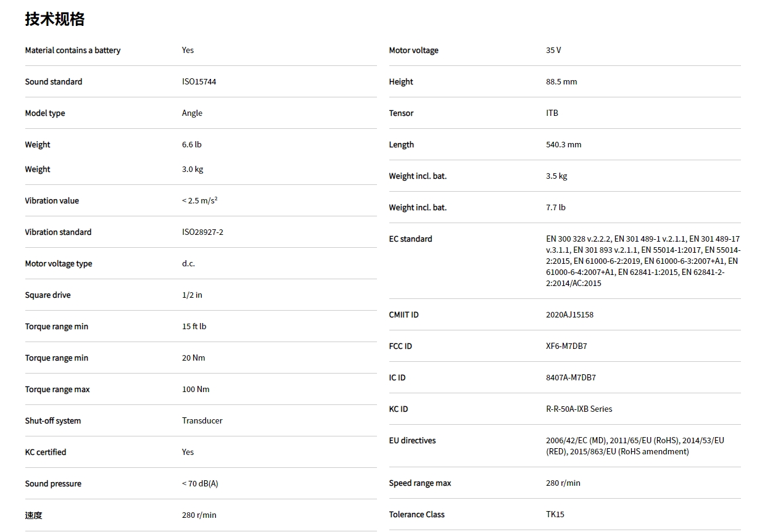Viewport: 757px width, 532px height.
Task: Click the FCC ID value XF6-M7DB7
Action: tap(566, 346)
